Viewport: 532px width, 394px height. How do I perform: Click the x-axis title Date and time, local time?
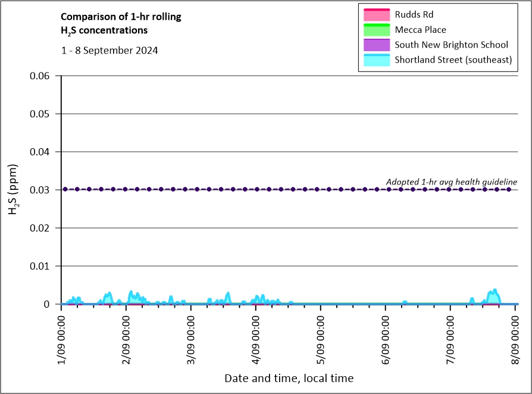pyautogui.click(x=289, y=378)
